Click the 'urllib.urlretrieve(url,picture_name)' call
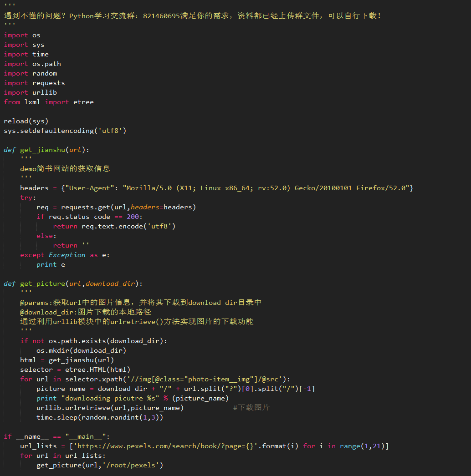The height and width of the screenshot is (476, 471). tap(110, 408)
